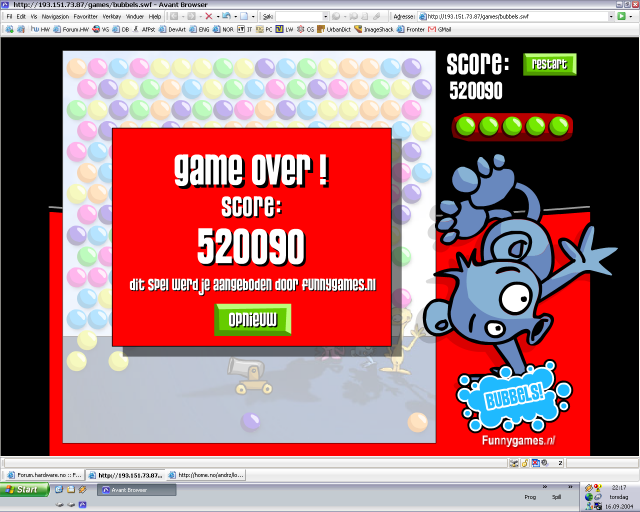Click the second globe icon in links bar
The height and width of the screenshot is (512, 640).
click(21, 29)
